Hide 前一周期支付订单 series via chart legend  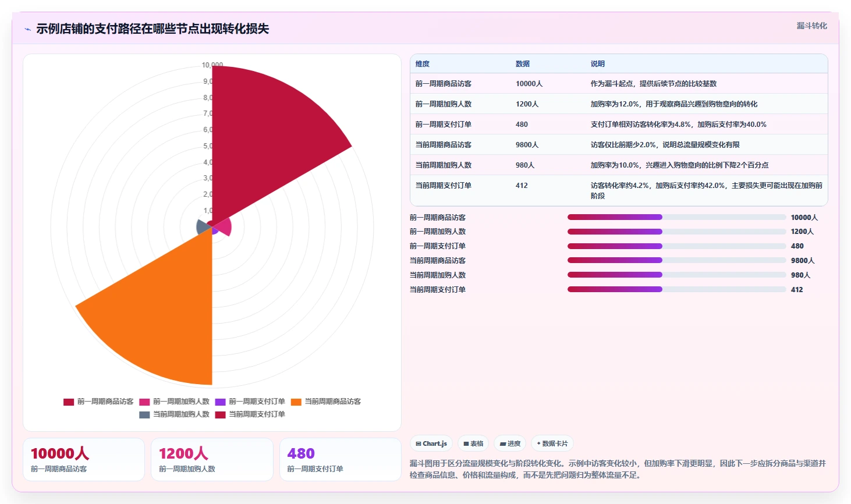point(250,402)
